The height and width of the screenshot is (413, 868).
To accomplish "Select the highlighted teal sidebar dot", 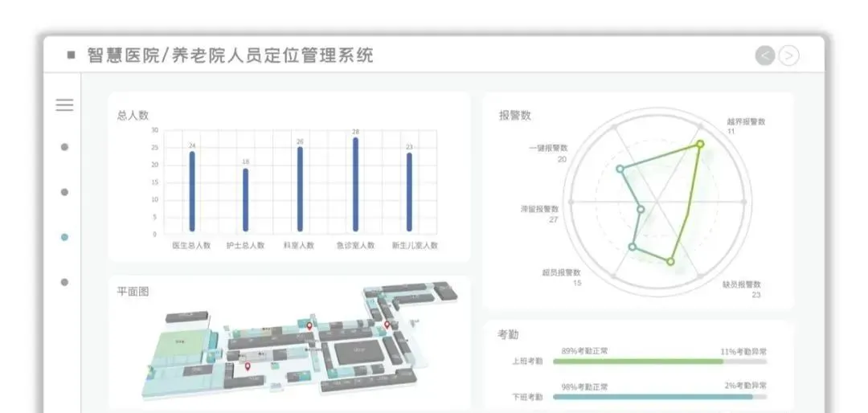I will pos(64,237).
